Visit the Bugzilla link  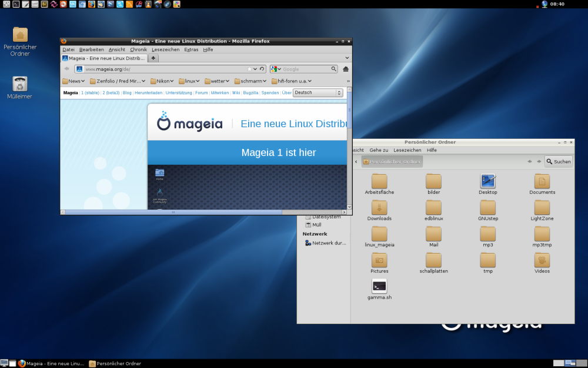(x=250, y=93)
